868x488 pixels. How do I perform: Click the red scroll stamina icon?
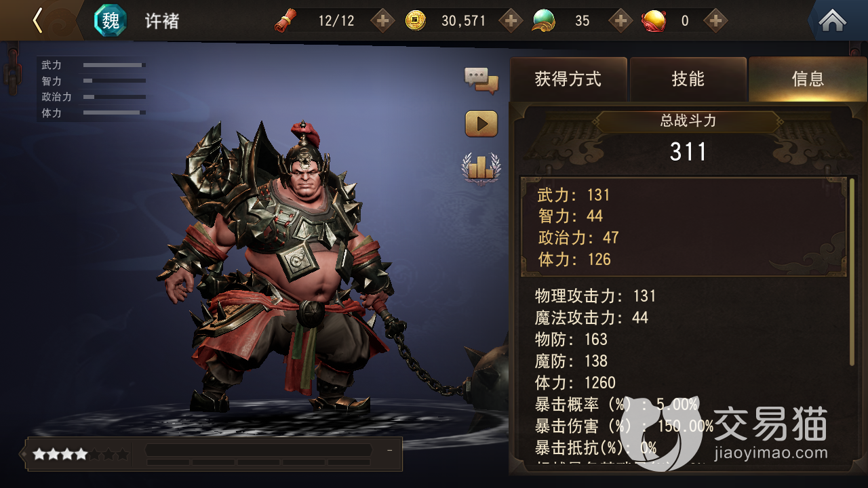286,21
